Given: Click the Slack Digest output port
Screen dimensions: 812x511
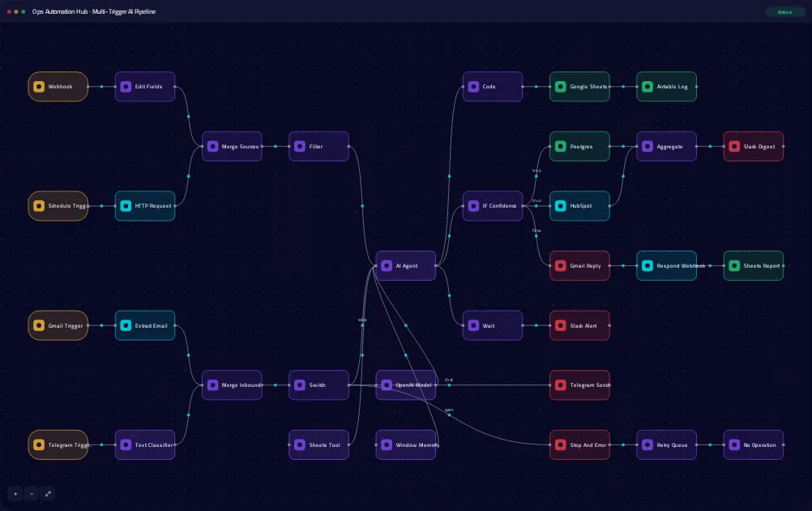Looking at the screenshot, I should [784, 146].
